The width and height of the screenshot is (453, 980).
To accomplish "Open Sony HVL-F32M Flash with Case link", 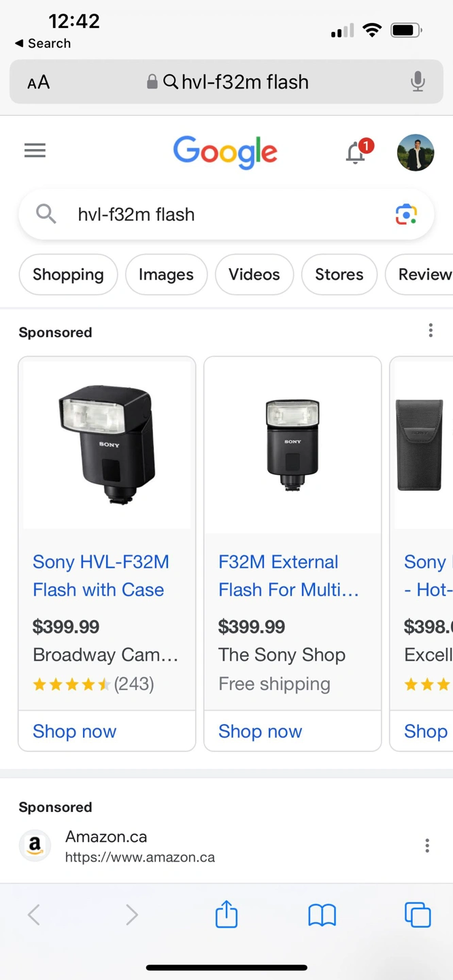I will click(x=101, y=576).
